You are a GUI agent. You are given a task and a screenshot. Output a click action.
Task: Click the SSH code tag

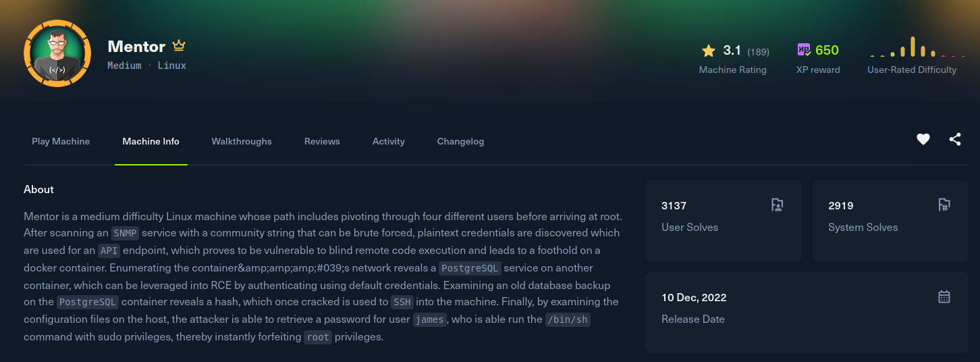click(402, 302)
